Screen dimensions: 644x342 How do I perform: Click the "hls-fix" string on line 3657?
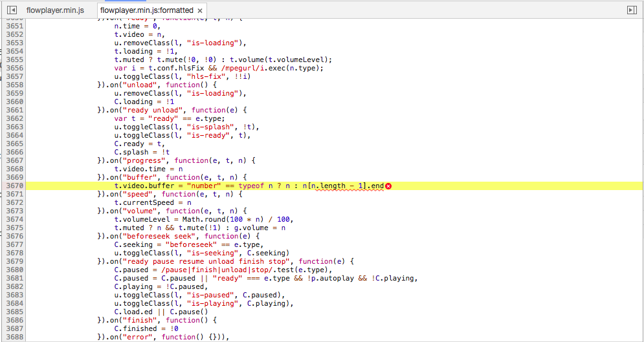point(208,76)
